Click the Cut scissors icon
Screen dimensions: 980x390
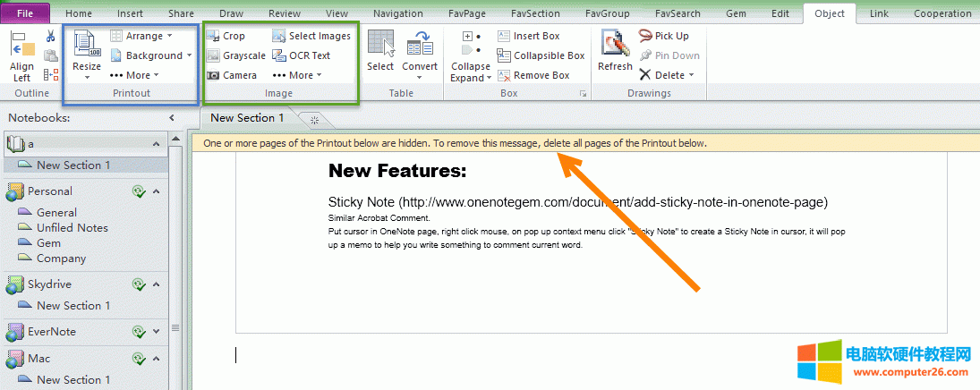pos(51,37)
